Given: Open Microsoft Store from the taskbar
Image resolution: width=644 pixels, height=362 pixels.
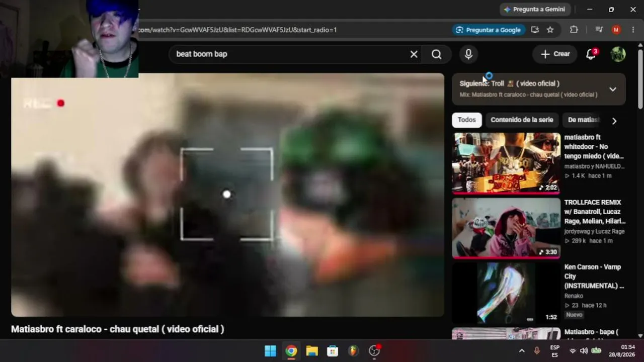Looking at the screenshot, I should [x=333, y=351].
